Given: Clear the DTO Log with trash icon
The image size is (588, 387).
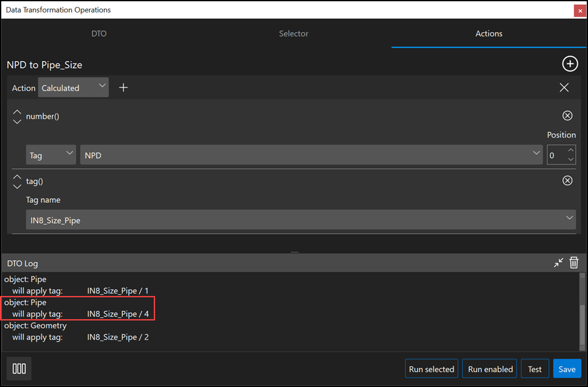Looking at the screenshot, I should [574, 263].
